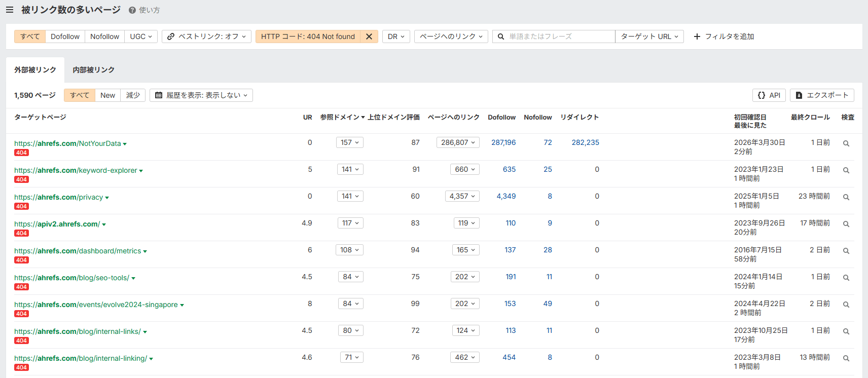Open the 4,357 page links dropdown
The width and height of the screenshot is (868, 378).
click(462, 196)
